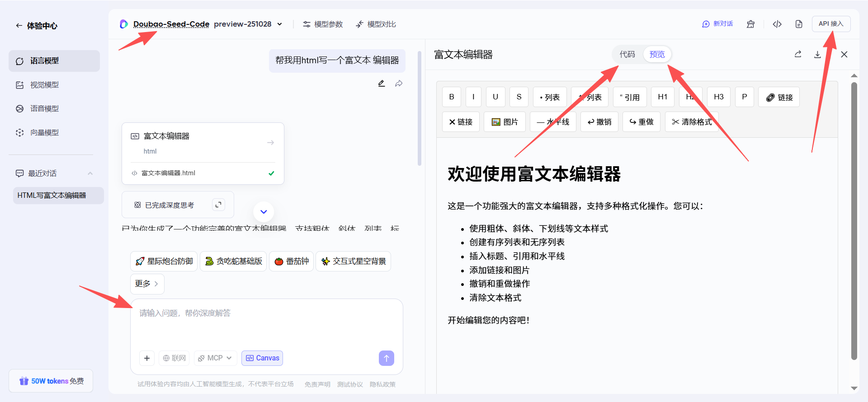Click the chat panel vertical scrollbar
This screenshot has height=402, width=868.
point(420,108)
